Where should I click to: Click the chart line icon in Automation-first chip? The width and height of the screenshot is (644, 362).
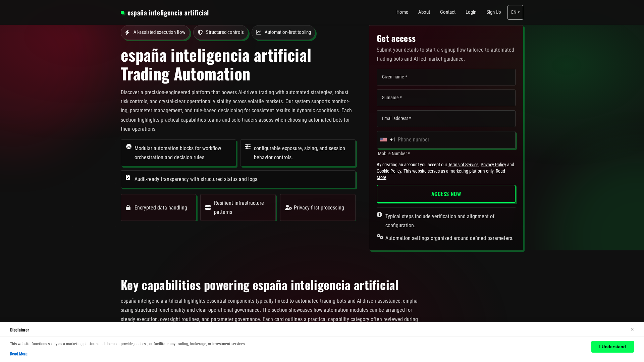[x=259, y=33]
